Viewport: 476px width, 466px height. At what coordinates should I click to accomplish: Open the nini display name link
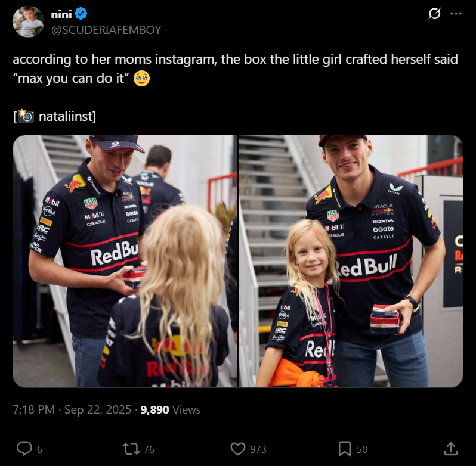61,14
